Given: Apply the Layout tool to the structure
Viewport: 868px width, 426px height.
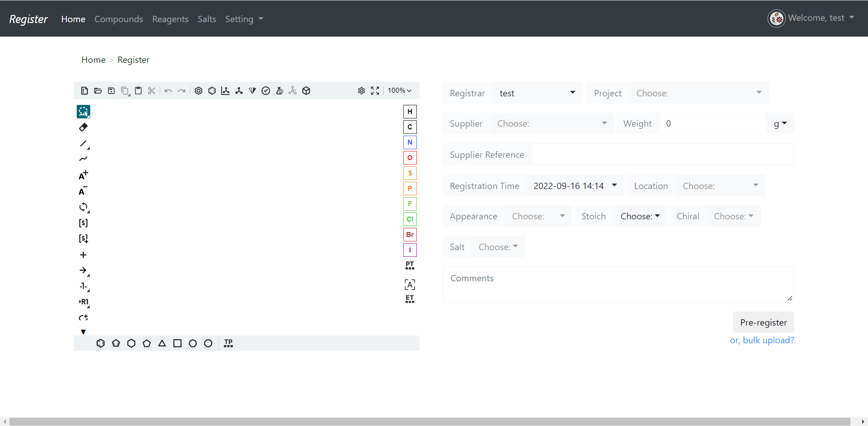Looking at the screenshot, I should 225,91.
